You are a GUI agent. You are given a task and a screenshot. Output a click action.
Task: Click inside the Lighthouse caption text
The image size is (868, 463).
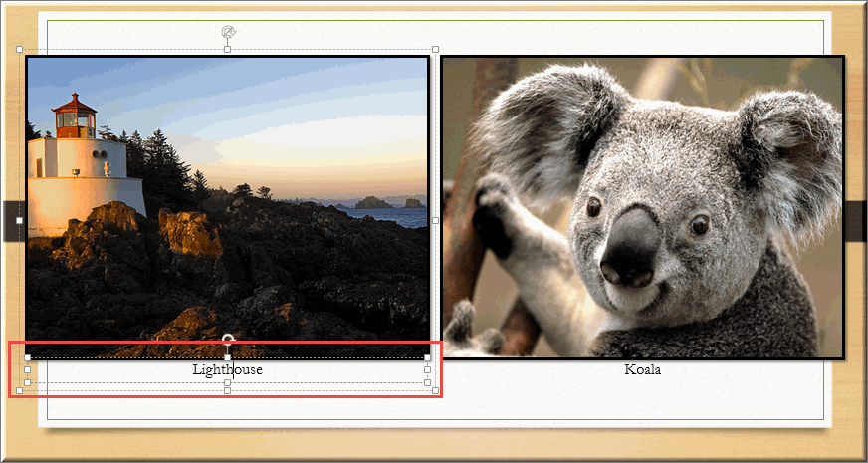(x=228, y=370)
